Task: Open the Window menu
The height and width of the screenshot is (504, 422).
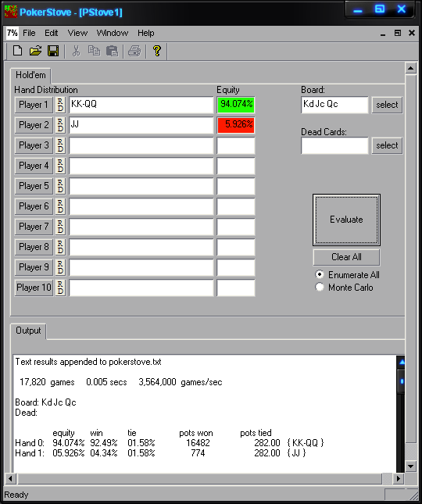Action: click(113, 33)
